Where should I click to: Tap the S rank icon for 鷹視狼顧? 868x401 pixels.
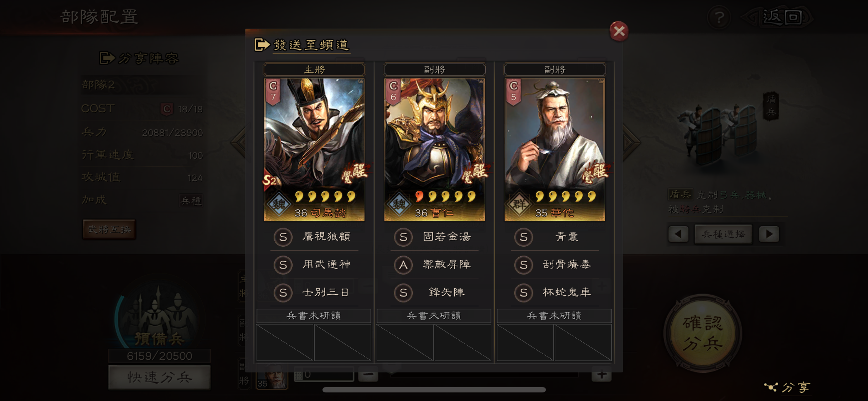tap(283, 237)
